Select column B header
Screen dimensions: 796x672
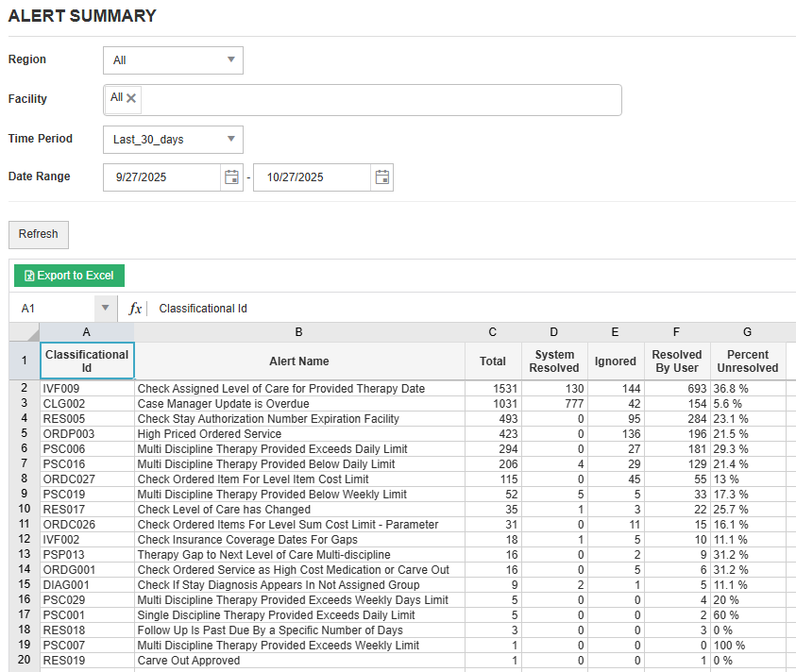pyautogui.click(x=299, y=332)
